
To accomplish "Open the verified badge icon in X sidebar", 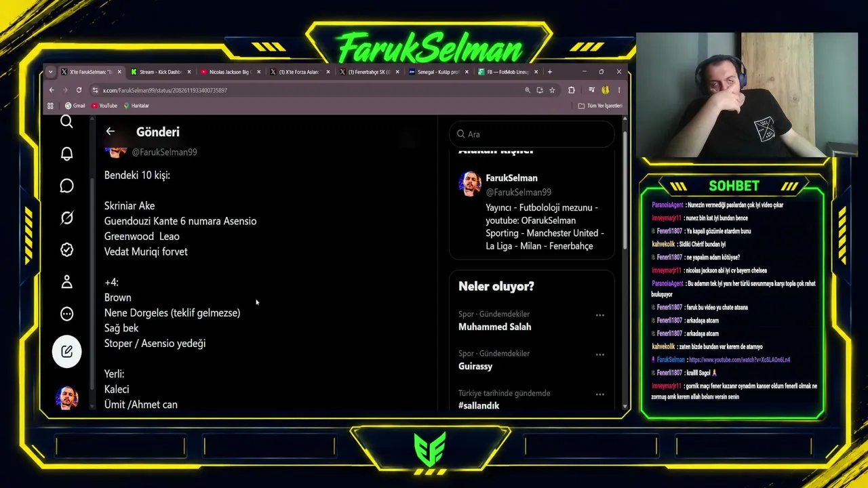I will [x=66, y=250].
